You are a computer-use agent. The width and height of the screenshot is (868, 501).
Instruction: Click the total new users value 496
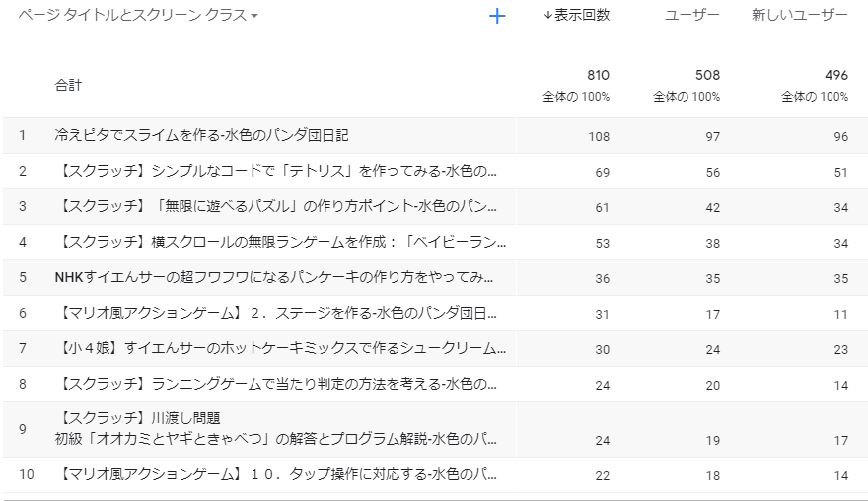[x=835, y=75]
